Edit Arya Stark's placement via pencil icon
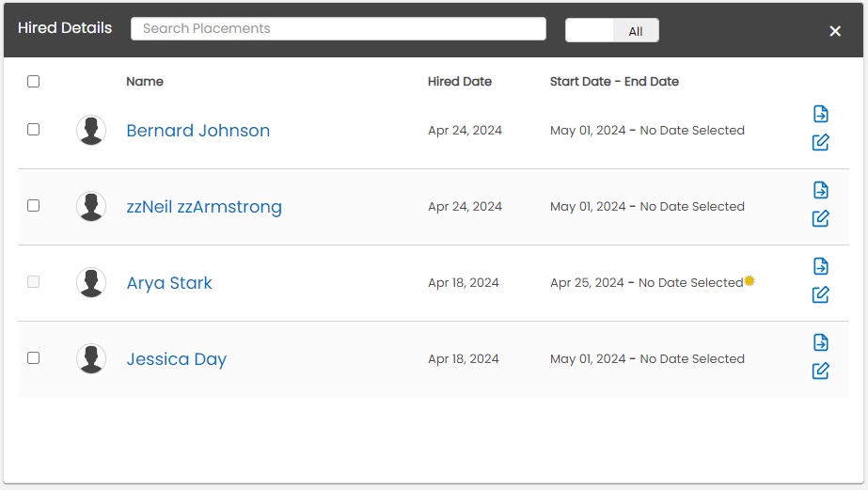Viewport: 868px width, 490px height. point(820,295)
